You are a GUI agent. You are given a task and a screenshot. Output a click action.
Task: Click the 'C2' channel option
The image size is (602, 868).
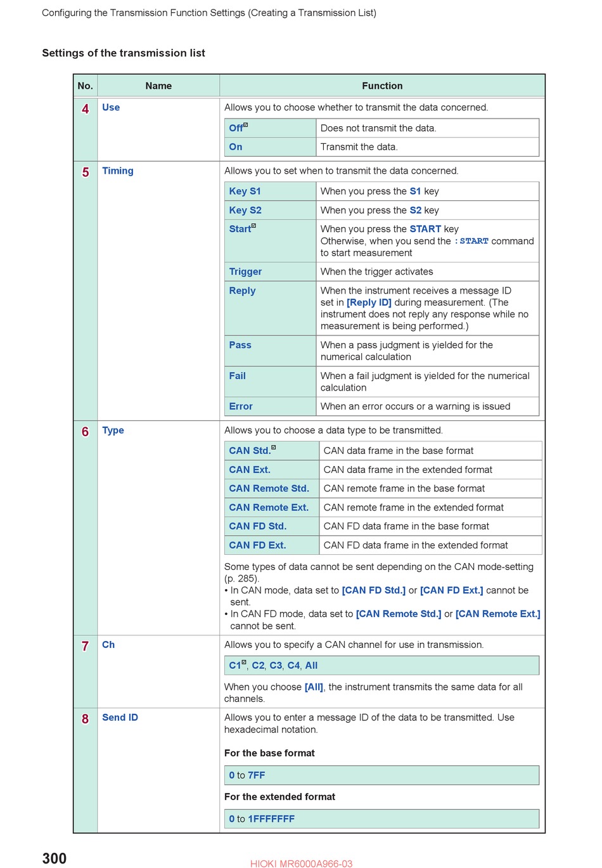(x=258, y=666)
